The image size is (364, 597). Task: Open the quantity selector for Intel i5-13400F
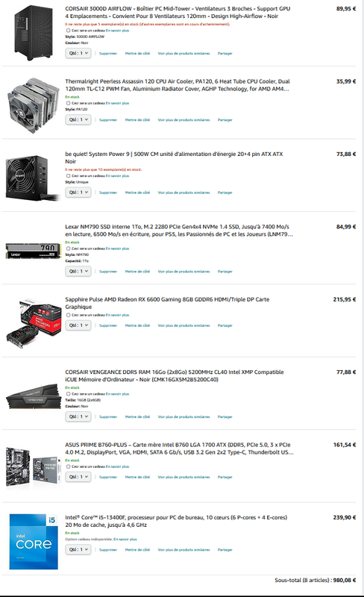tap(78, 549)
